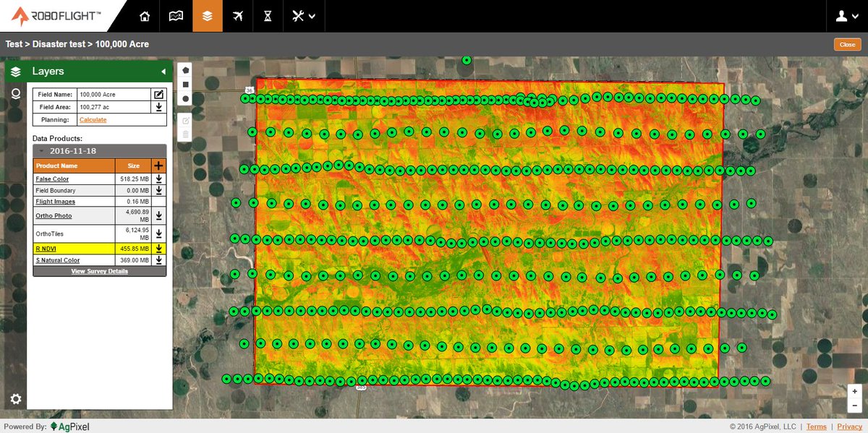Open the Ortho Photo product
Viewport: 868px width, 433px height.
click(x=54, y=215)
